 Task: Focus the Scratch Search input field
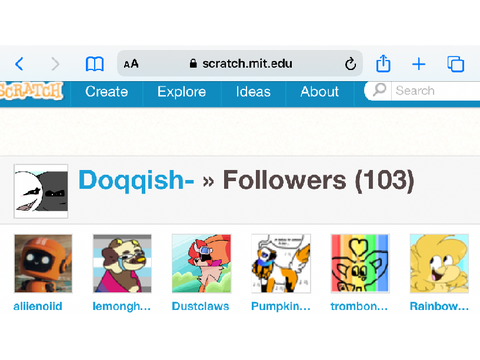tap(437, 91)
